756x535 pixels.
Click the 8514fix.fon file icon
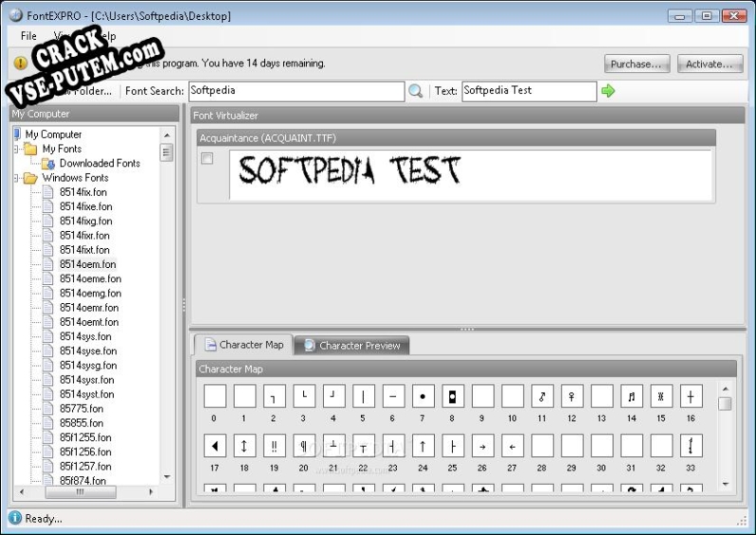[48, 192]
